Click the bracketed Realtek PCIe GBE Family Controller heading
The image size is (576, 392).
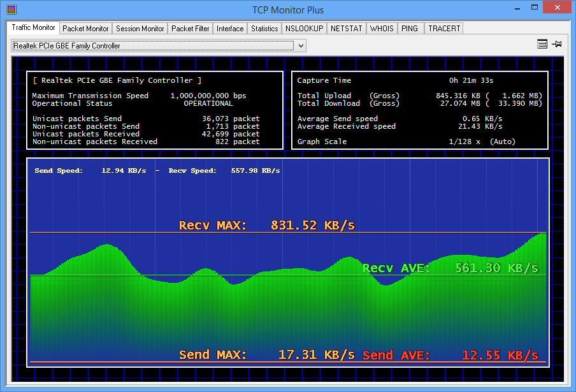pyautogui.click(x=117, y=80)
